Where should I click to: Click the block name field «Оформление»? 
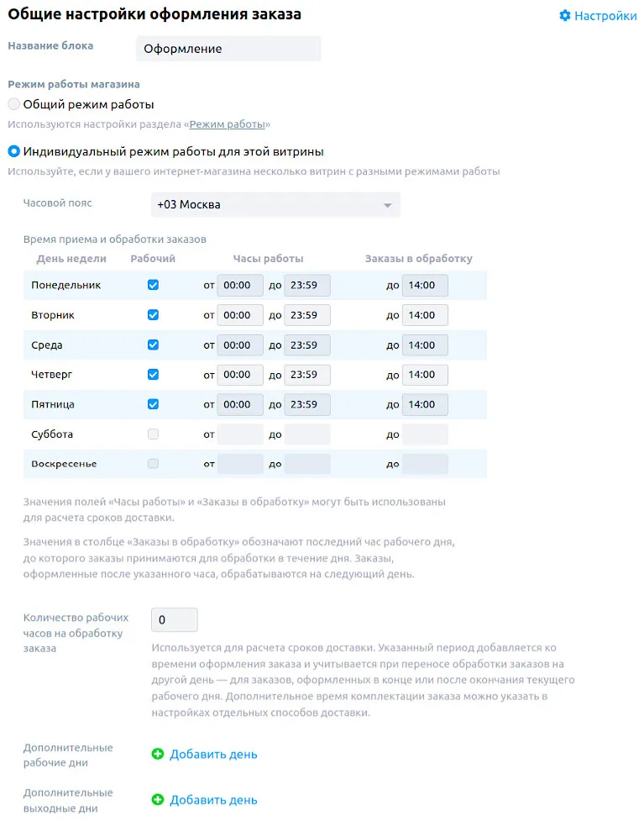(228, 49)
